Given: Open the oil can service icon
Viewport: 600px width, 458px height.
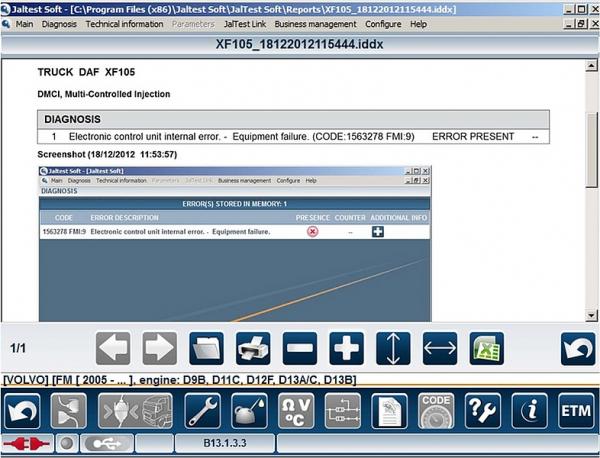Looking at the screenshot, I should (x=249, y=411).
